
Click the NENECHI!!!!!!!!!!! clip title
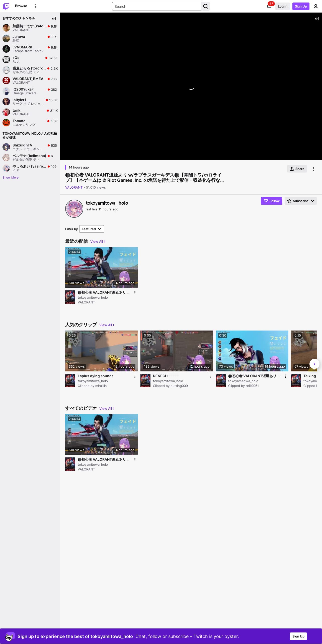[166, 376]
